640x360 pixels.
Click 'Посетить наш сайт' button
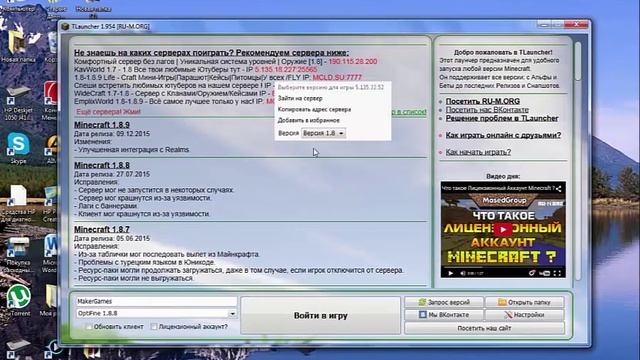click(x=484, y=328)
